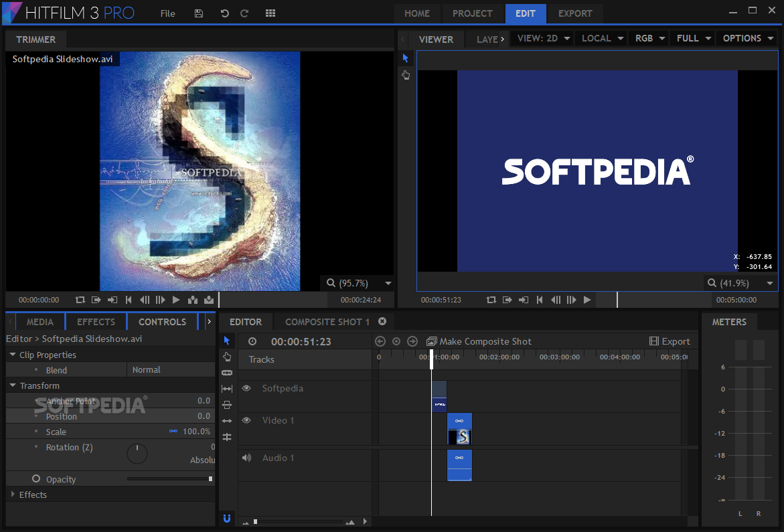Collapse the Transform section

click(13, 385)
